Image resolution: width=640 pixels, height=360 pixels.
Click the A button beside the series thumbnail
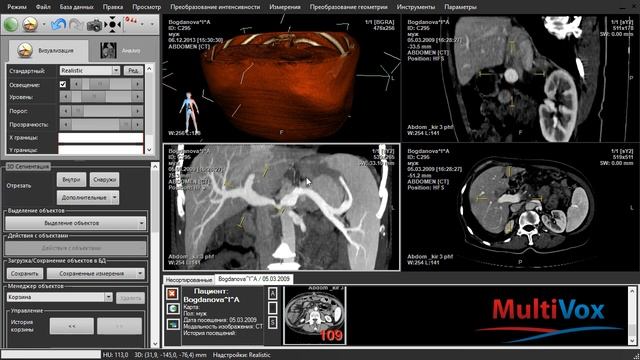pyautogui.click(x=273, y=293)
